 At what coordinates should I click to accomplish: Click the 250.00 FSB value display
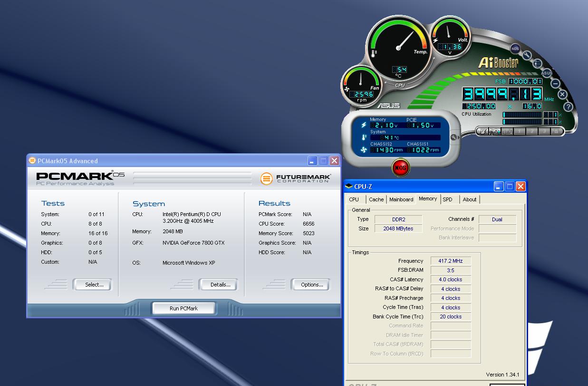coord(479,106)
